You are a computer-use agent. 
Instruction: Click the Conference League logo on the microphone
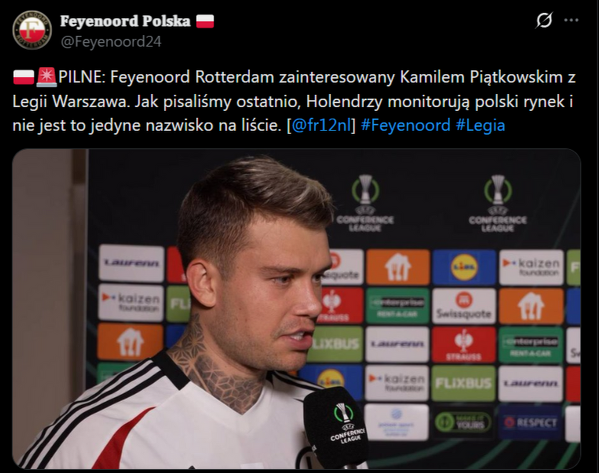344,423
